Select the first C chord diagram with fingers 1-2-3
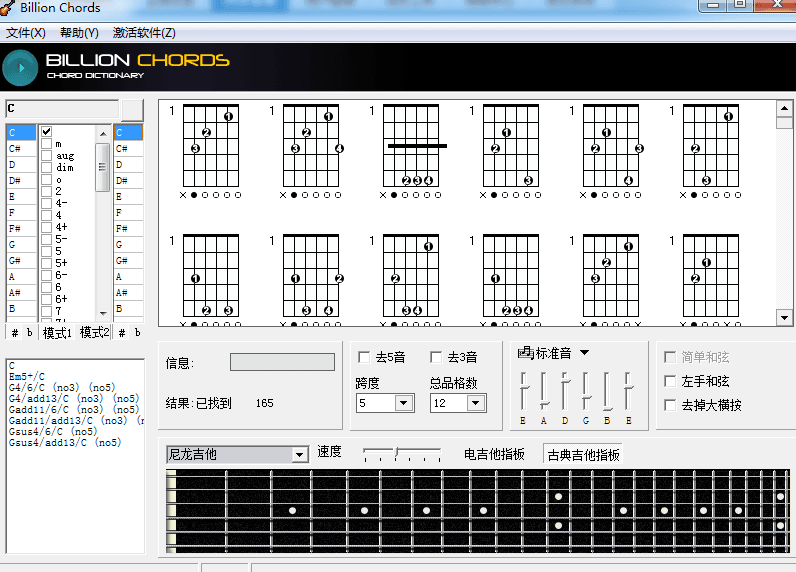This screenshot has height=572, width=796. [x=211, y=151]
